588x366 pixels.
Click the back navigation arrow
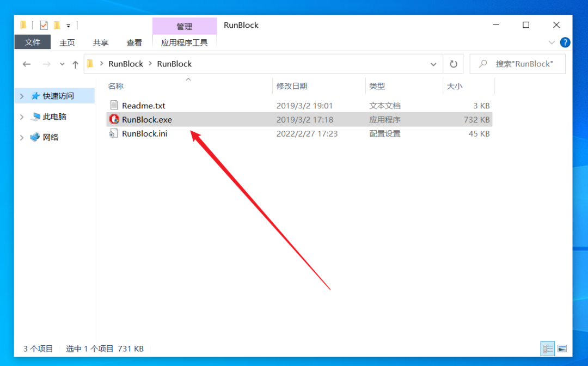(27, 64)
